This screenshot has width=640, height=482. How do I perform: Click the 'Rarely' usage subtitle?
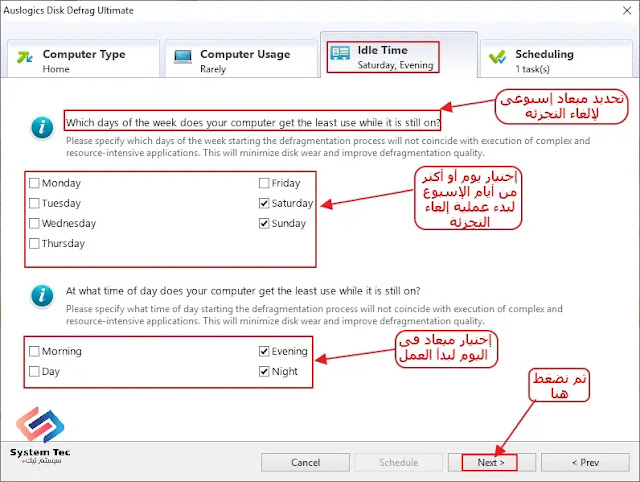point(213,69)
